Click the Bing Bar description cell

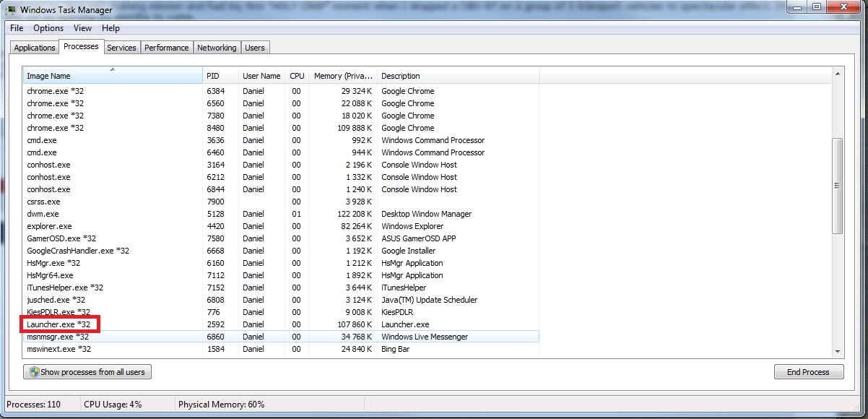pyautogui.click(x=396, y=349)
